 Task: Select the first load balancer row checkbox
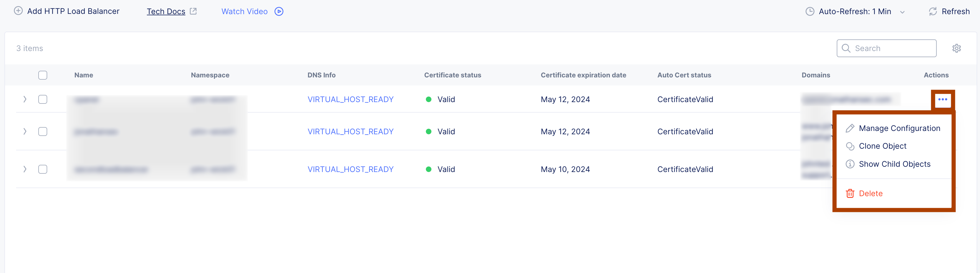(x=42, y=99)
